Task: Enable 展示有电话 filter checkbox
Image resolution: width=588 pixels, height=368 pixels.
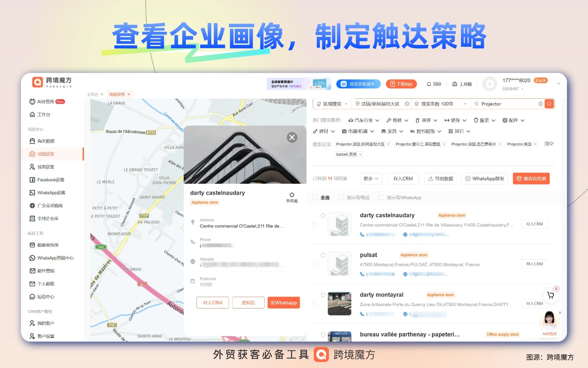Action: [341, 198]
